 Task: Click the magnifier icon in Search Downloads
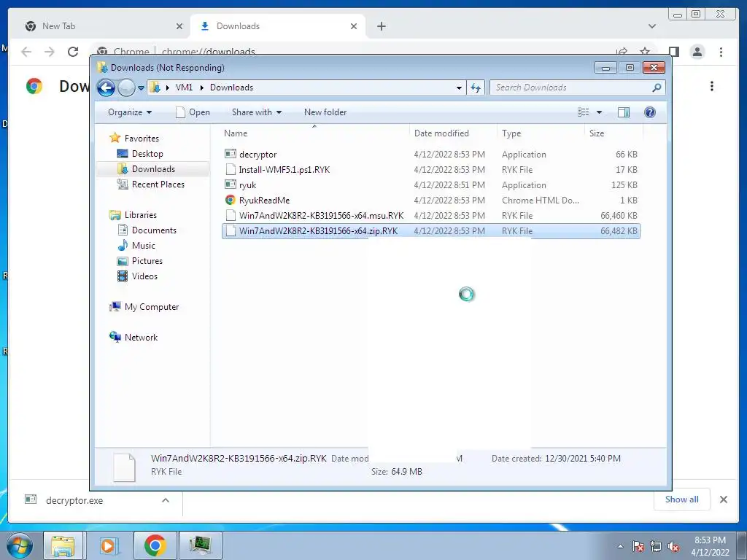[657, 87]
